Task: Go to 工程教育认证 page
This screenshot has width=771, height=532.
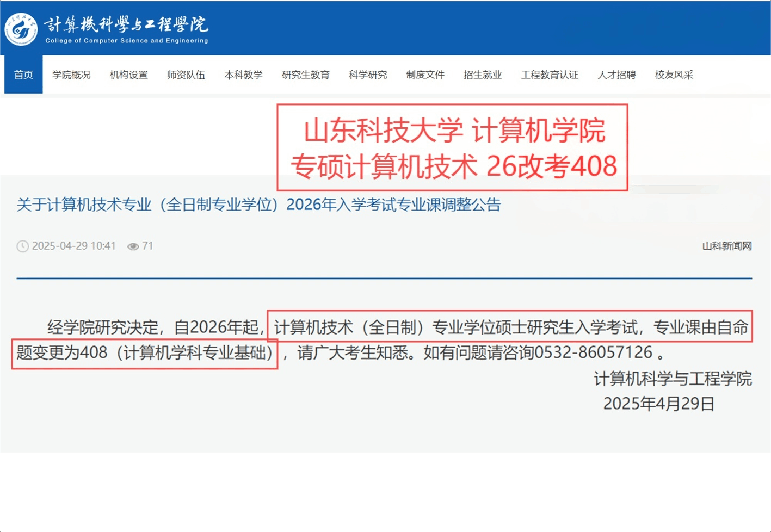Action: (x=550, y=75)
